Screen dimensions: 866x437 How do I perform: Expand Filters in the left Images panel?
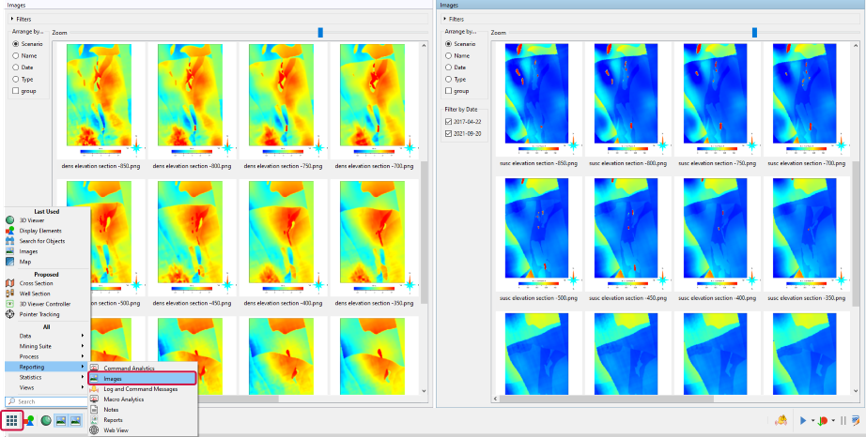(x=12, y=19)
